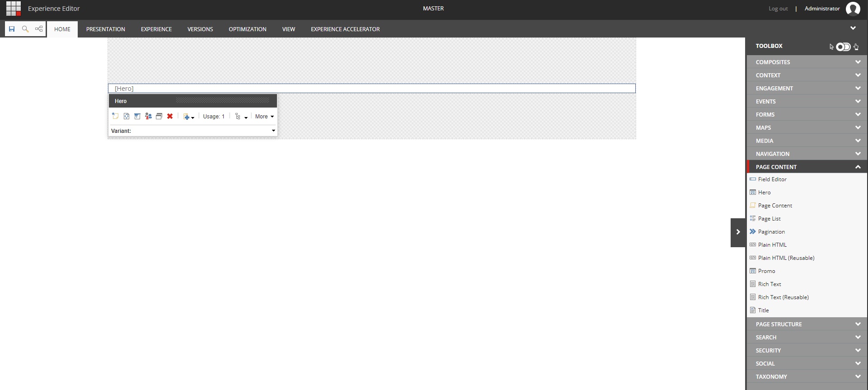Screen dimensions: 868x390
Task: Open the View ribbon tab
Action: point(289,29)
